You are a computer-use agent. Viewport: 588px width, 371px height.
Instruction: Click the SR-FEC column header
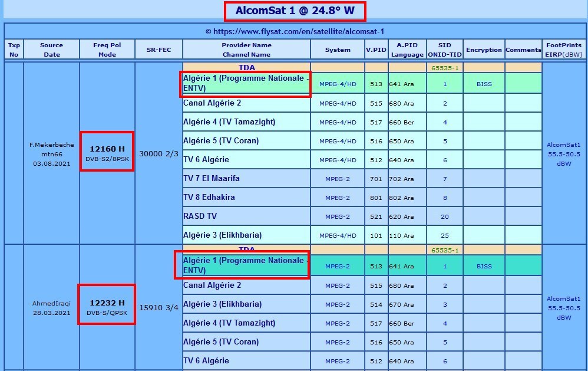coord(158,50)
